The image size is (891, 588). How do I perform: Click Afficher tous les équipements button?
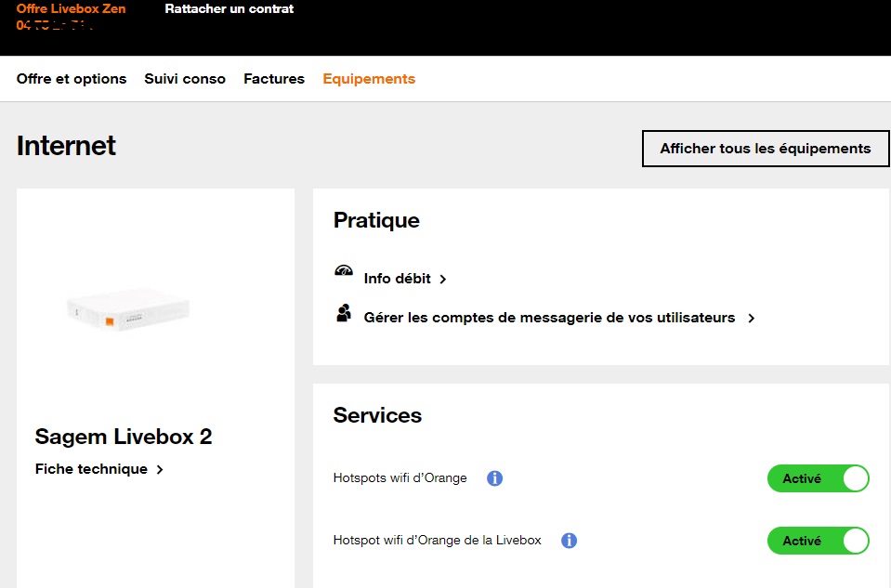(766, 149)
